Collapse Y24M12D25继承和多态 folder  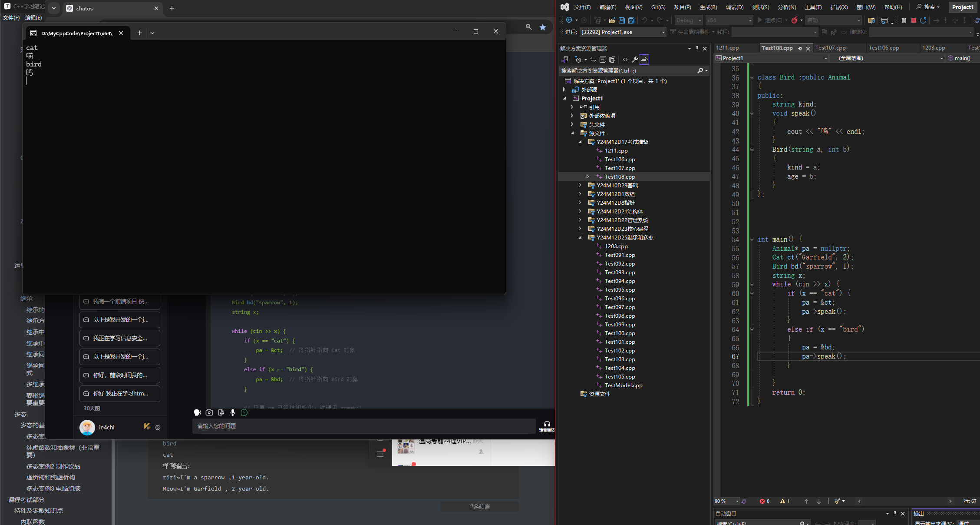tap(580, 237)
